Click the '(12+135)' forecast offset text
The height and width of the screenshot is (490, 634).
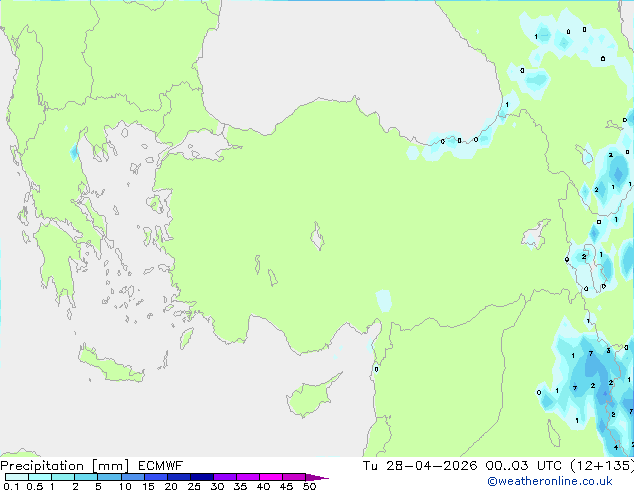tap(602, 466)
